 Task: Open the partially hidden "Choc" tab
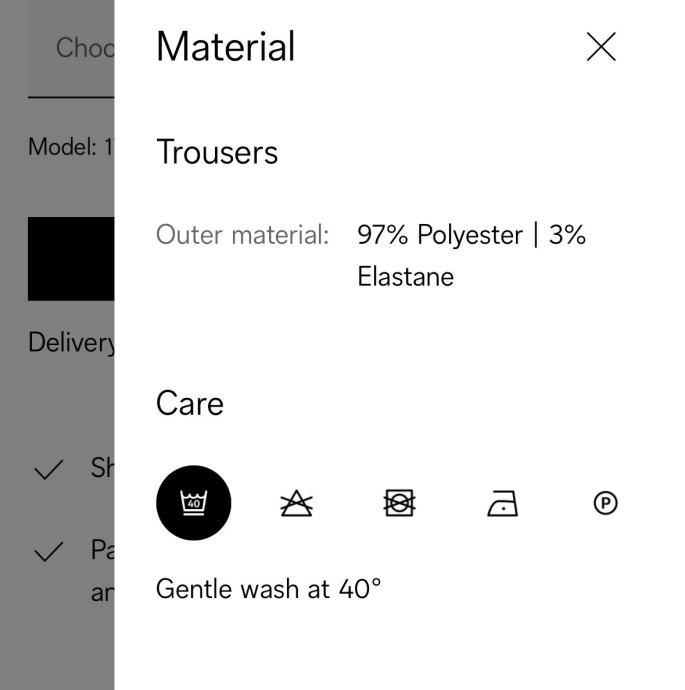pyautogui.click(x=84, y=48)
